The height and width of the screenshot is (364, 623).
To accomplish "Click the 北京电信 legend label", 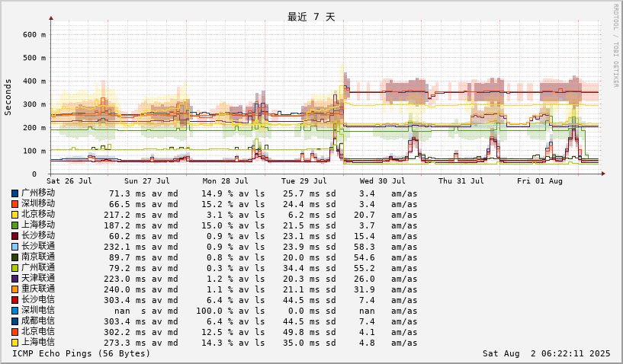I will (38, 332).
